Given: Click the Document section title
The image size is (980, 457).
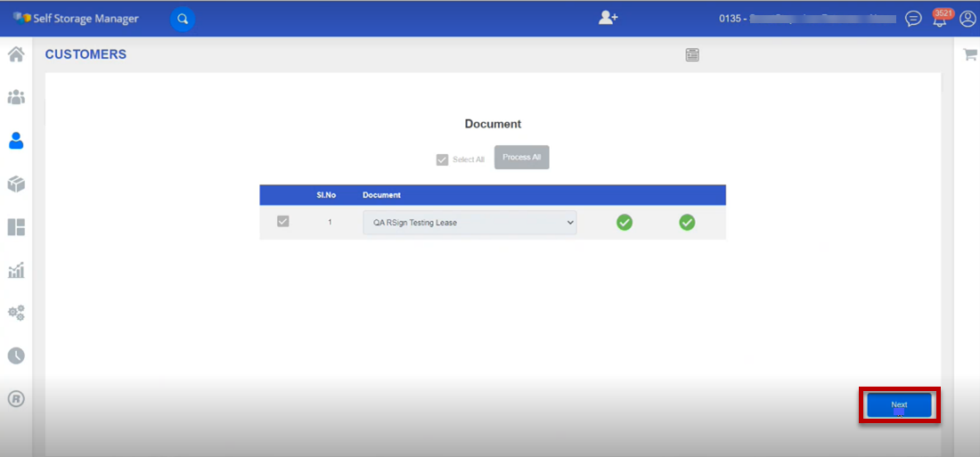Looking at the screenshot, I should pos(493,124).
